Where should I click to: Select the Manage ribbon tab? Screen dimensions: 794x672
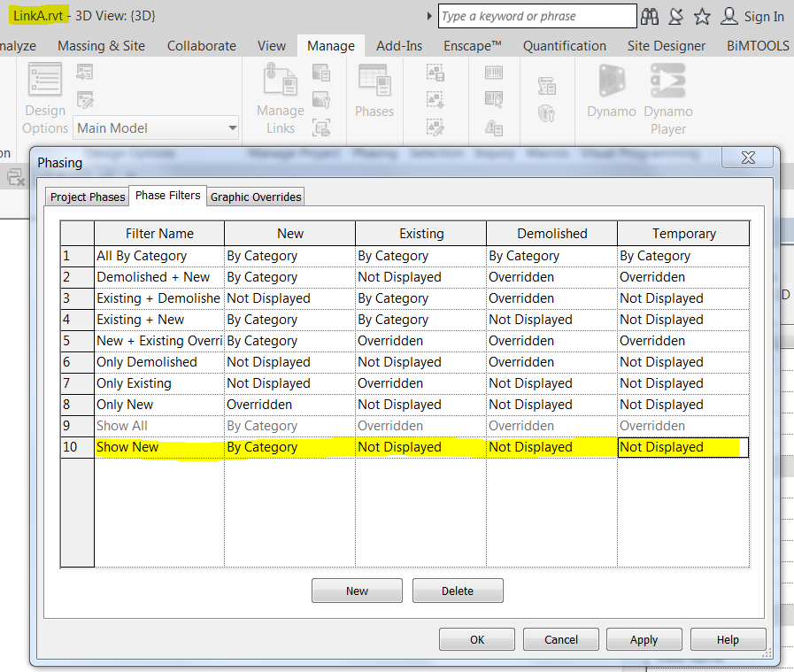[331, 46]
